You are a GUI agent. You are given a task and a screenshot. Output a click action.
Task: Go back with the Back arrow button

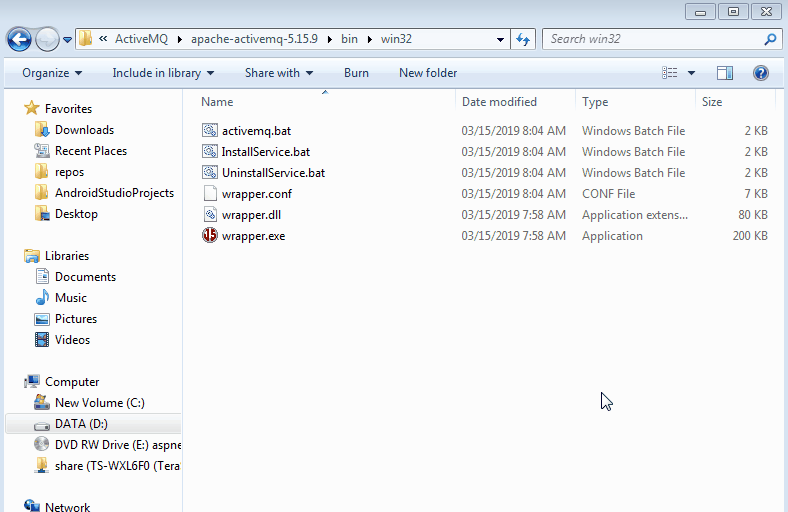coord(19,39)
